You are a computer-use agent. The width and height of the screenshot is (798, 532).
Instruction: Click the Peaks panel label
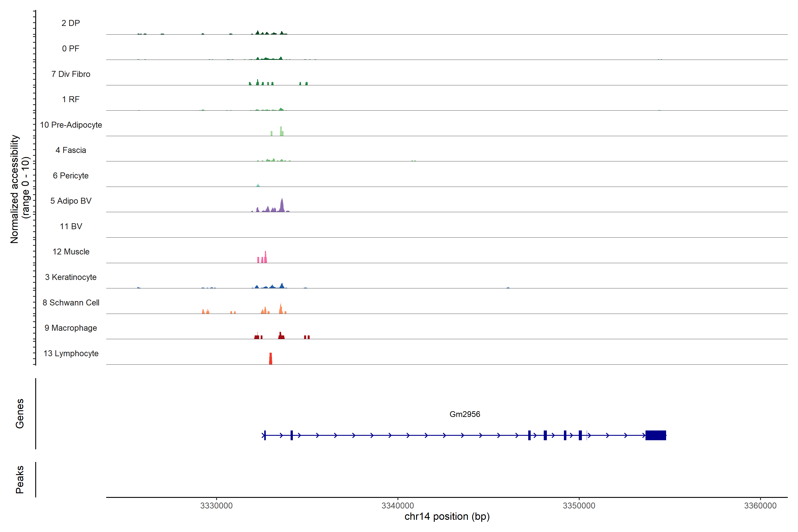20,479
